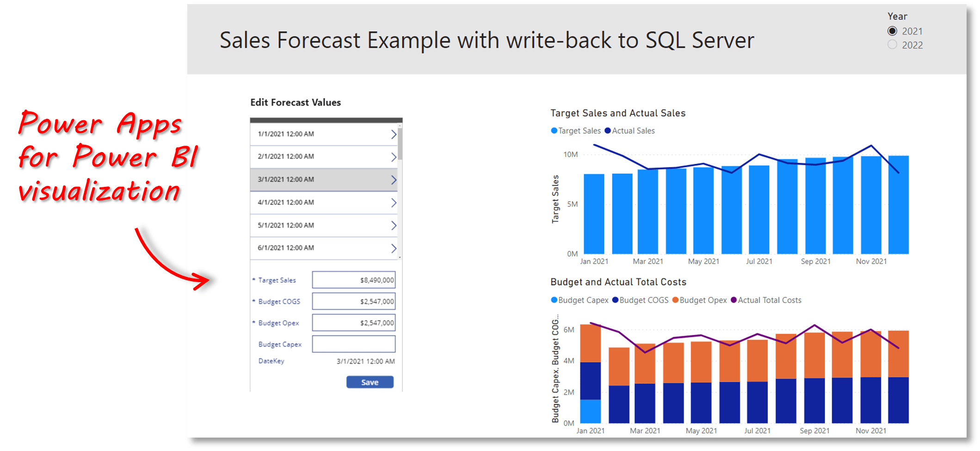Click the Save button
The height and width of the screenshot is (451, 980).
370,382
